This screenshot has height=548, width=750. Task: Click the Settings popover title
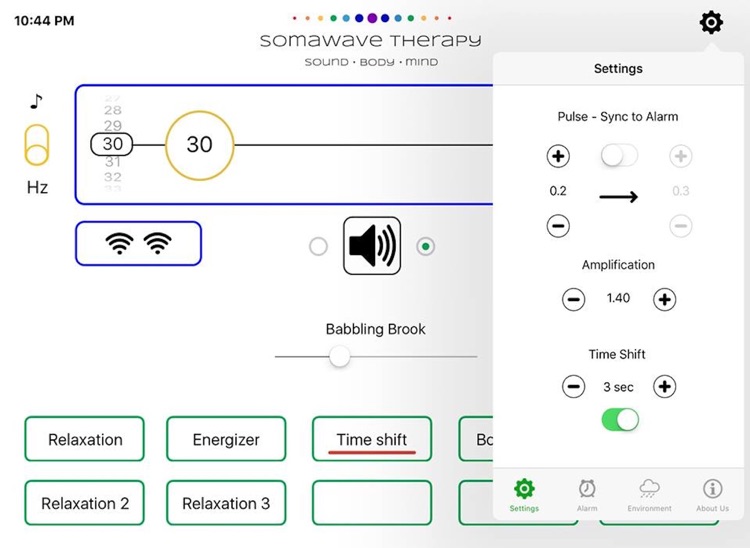click(x=618, y=68)
